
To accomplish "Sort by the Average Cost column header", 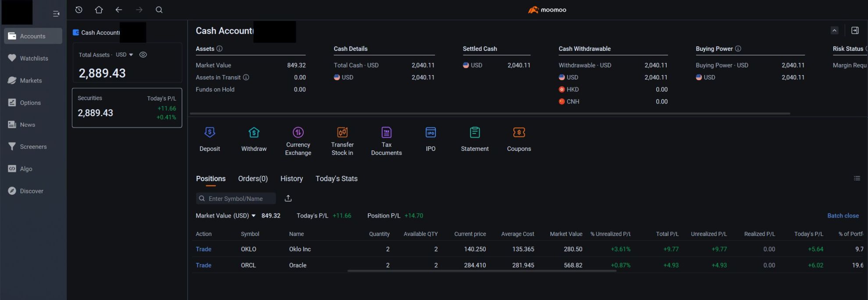I will click(x=518, y=234).
